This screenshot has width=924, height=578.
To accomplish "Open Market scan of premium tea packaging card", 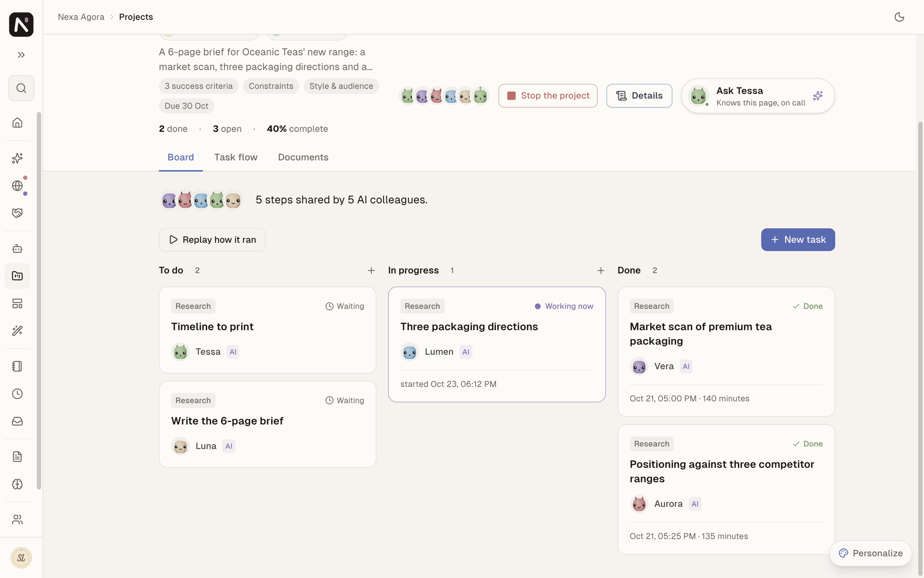I will 726,352.
